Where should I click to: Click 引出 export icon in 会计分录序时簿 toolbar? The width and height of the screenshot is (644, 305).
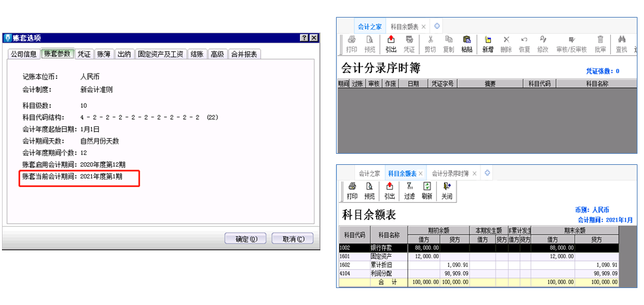coord(391,40)
